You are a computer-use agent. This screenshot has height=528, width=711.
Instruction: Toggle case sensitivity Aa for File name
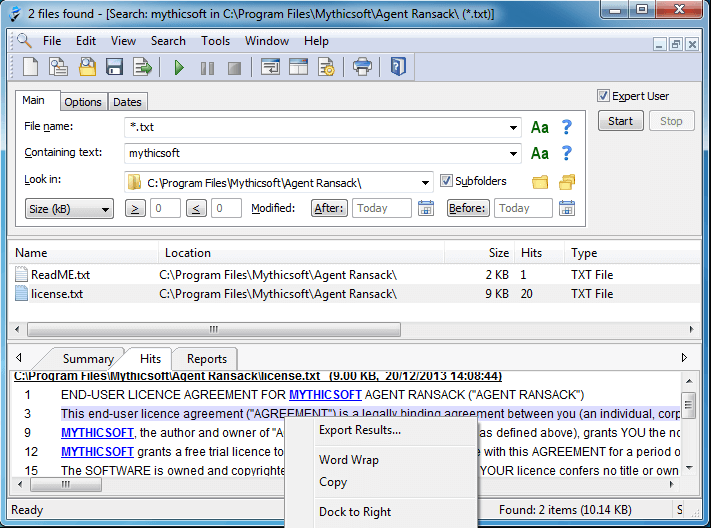540,127
